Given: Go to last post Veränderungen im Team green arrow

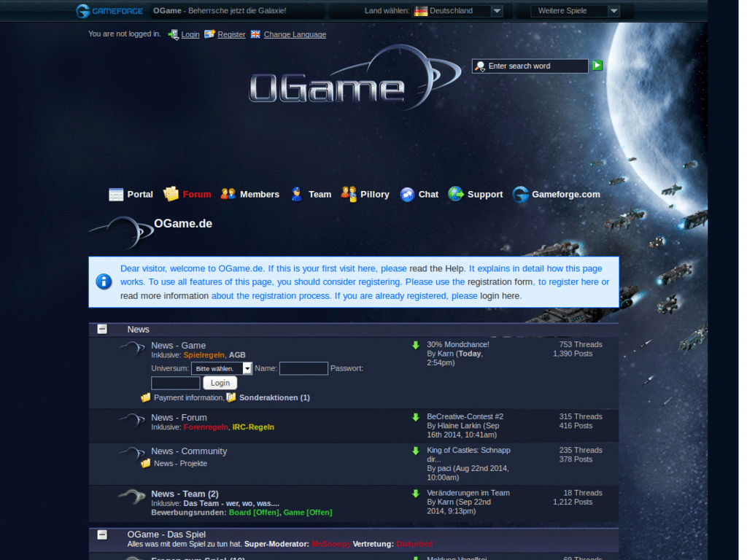Looking at the screenshot, I should click(x=416, y=494).
